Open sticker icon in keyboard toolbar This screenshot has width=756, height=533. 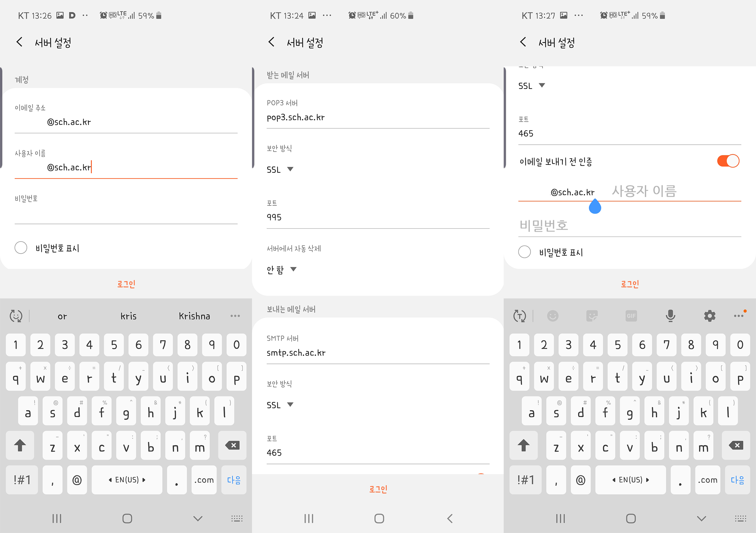click(x=592, y=315)
